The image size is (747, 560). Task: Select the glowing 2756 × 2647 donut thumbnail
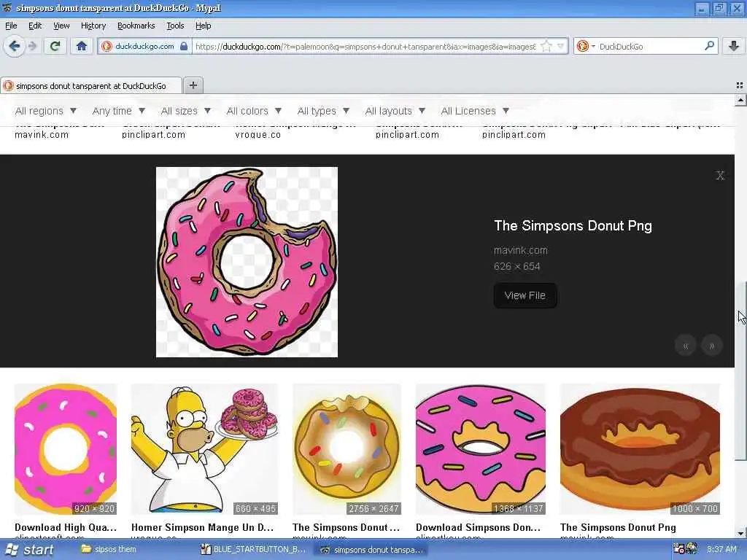coord(347,449)
